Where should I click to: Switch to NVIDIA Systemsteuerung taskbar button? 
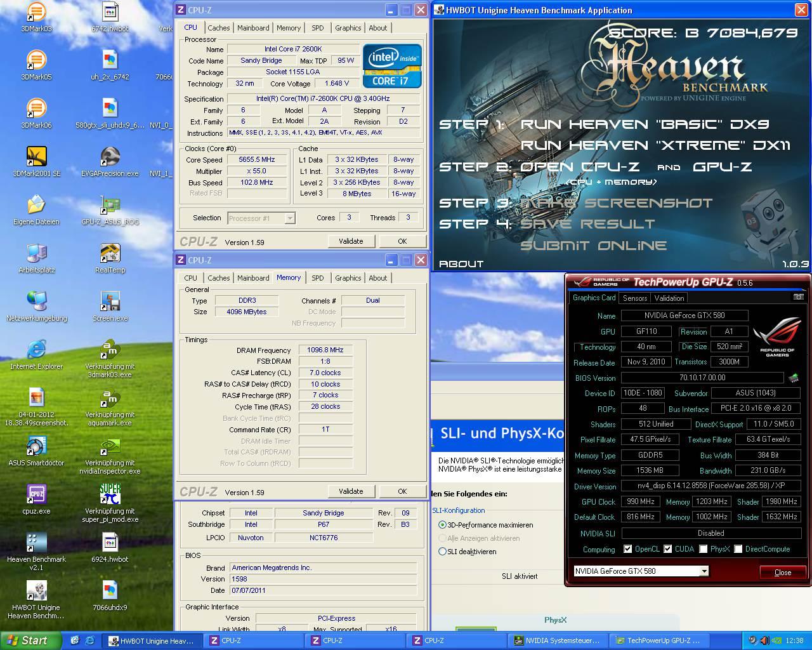[x=558, y=640]
